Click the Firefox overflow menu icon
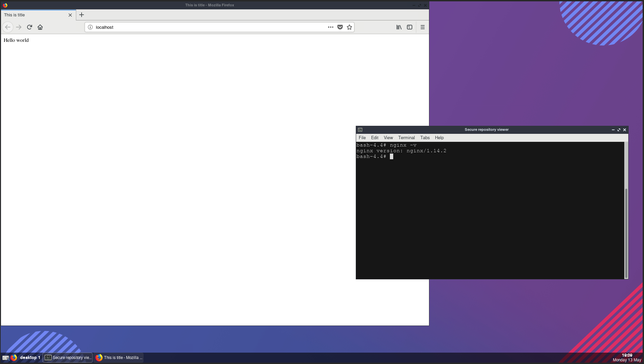The height and width of the screenshot is (364, 644). tap(423, 27)
